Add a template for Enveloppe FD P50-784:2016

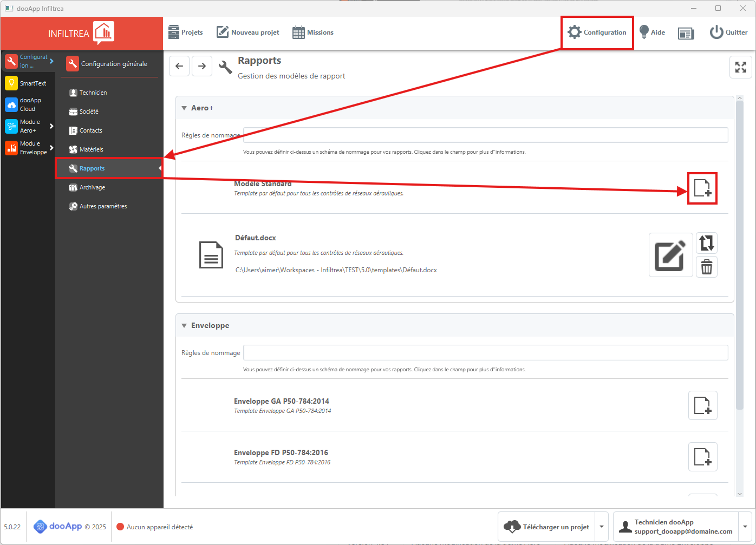[702, 457]
